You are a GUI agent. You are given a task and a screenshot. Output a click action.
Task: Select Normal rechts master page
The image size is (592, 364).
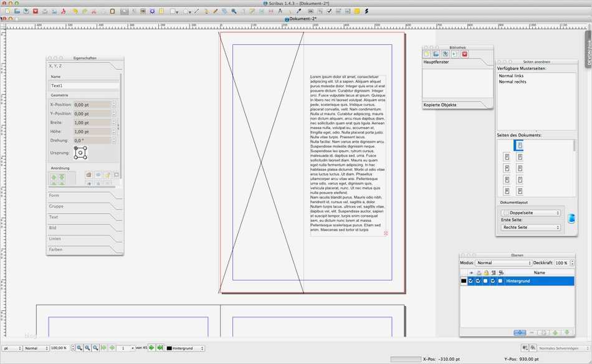(511, 82)
